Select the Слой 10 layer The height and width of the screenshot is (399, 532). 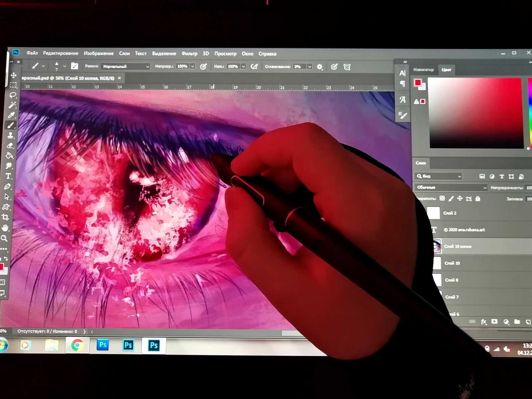(x=452, y=263)
